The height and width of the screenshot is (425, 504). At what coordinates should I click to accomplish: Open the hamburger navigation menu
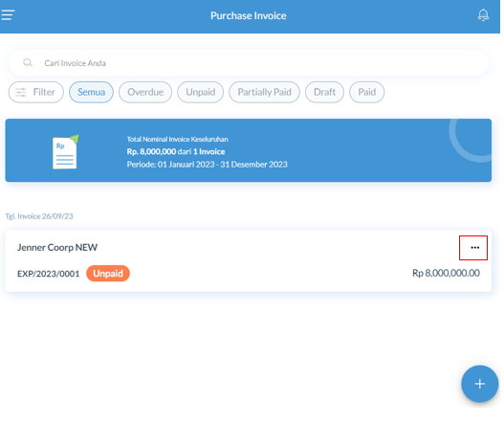[8, 15]
